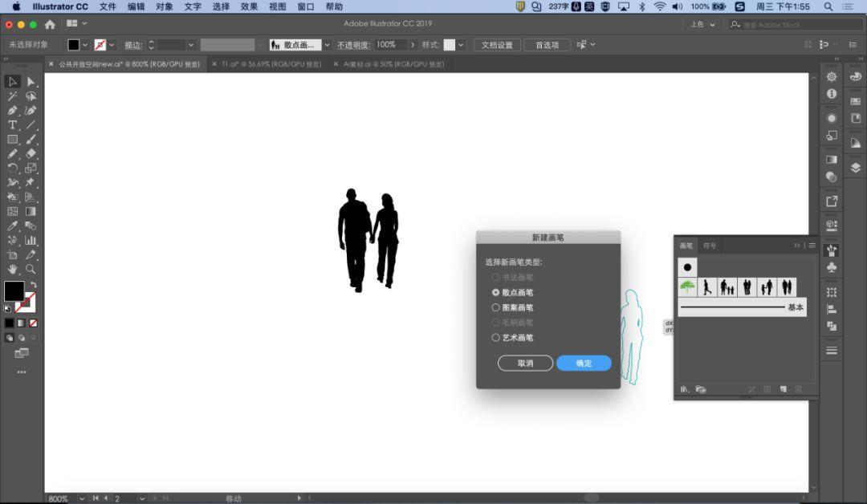867x504 pixels.
Task: Select the Rectangle tool
Action: (x=12, y=140)
